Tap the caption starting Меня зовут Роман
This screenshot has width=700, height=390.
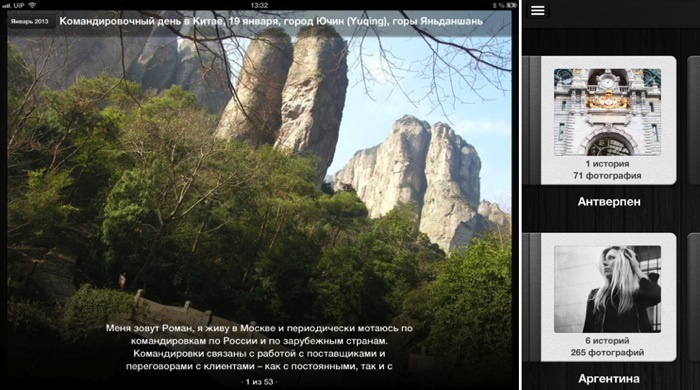[x=259, y=347]
